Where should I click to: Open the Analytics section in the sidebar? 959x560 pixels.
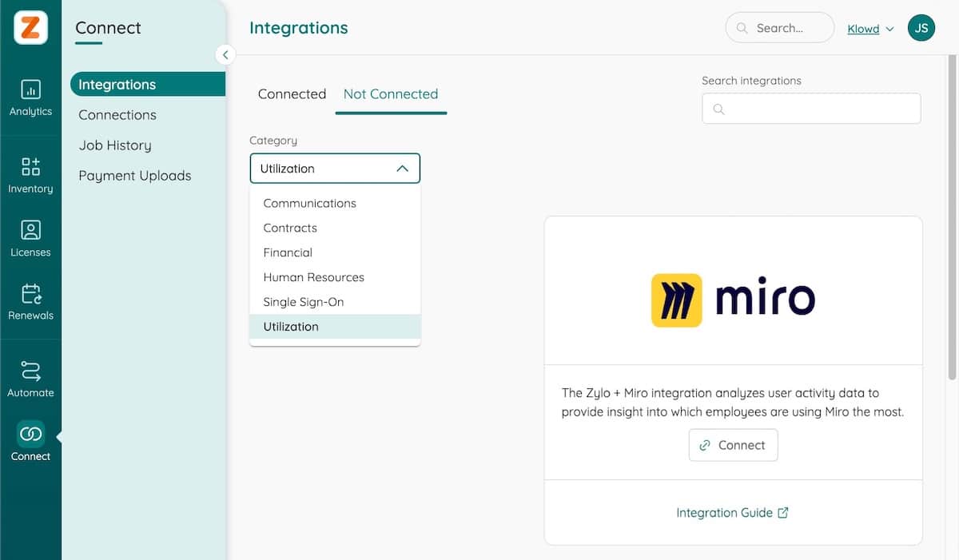point(30,97)
